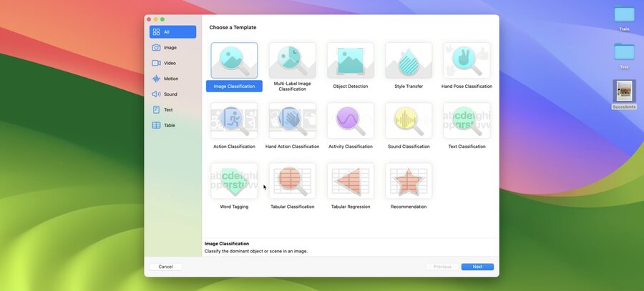Select the Multi-Label Image Classification template
This screenshot has height=291, width=644.
coord(292,60)
